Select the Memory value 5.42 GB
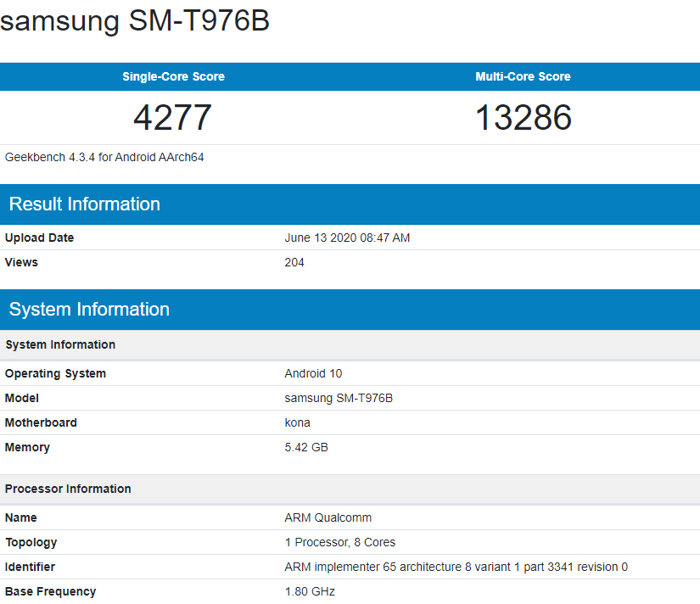700x604 pixels. pyautogui.click(x=306, y=447)
